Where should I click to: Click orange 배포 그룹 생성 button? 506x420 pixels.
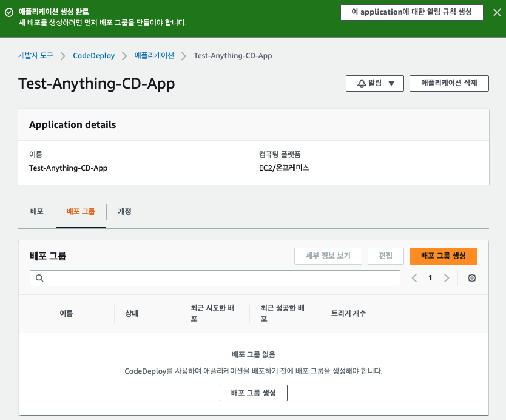point(443,256)
